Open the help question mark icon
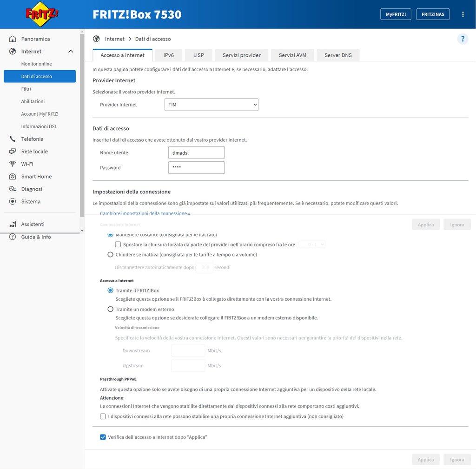Screen dimensions: 476x469 point(463,39)
